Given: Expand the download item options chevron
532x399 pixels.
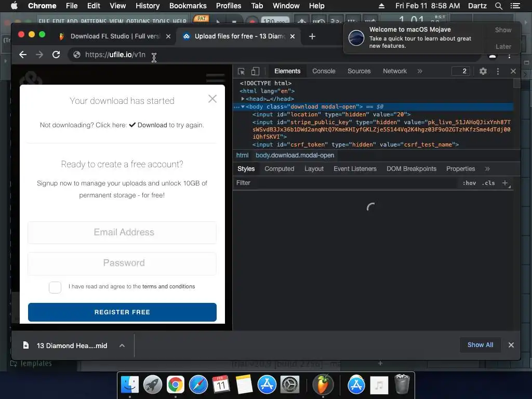Looking at the screenshot, I should pyautogui.click(x=122, y=345).
